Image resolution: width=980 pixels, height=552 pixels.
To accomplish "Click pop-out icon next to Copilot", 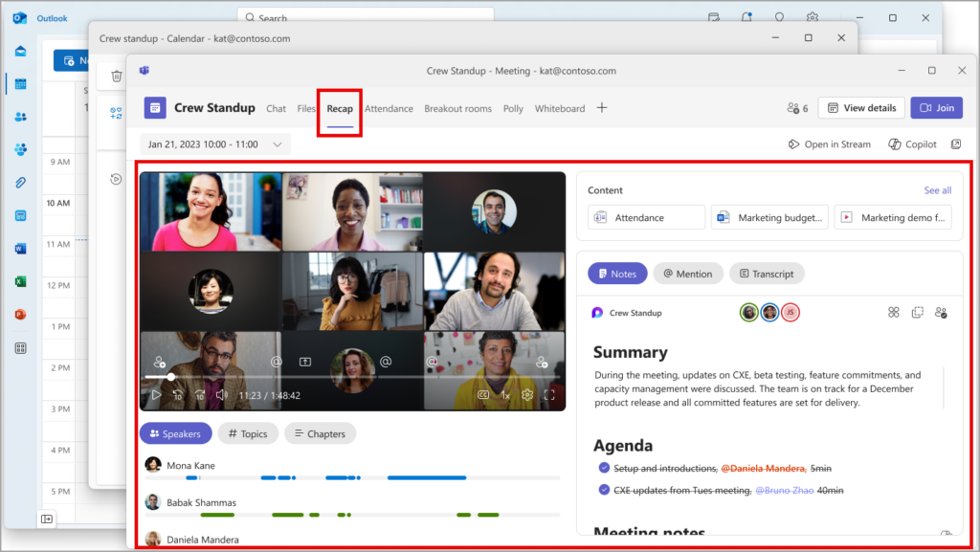I will 956,144.
